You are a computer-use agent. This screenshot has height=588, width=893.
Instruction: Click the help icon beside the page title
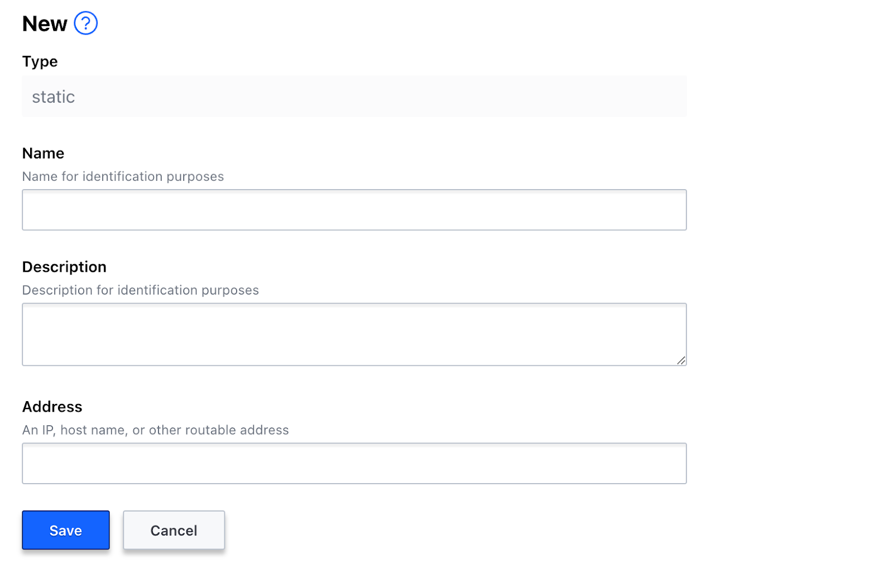[86, 23]
